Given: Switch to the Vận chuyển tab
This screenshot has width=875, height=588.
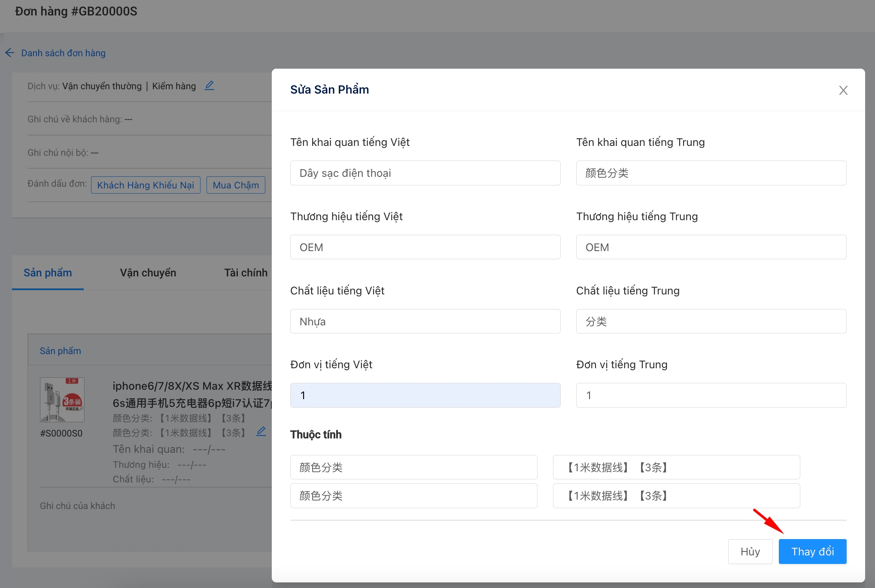Looking at the screenshot, I should click(148, 273).
